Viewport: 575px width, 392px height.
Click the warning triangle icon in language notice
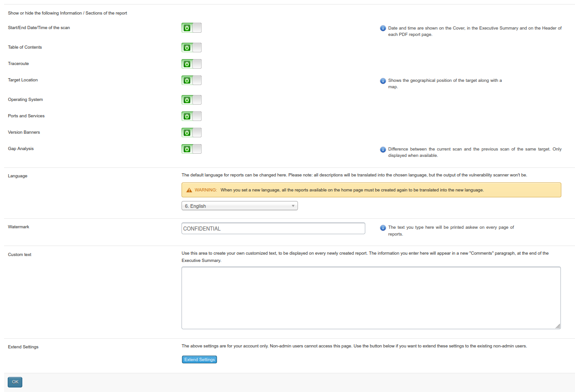(x=189, y=190)
